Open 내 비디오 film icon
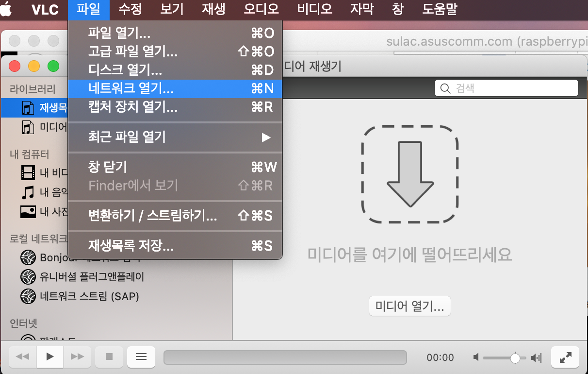The height and width of the screenshot is (374, 588). [x=28, y=172]
